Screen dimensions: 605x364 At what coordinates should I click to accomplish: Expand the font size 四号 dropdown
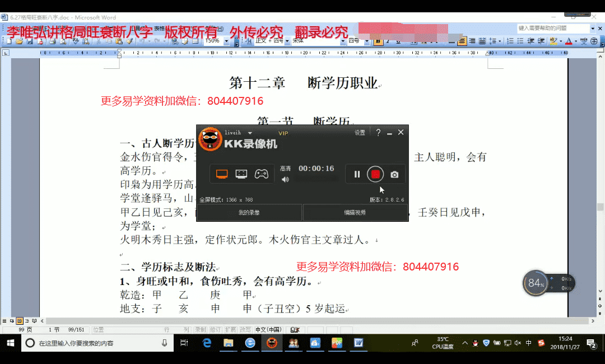368,41
